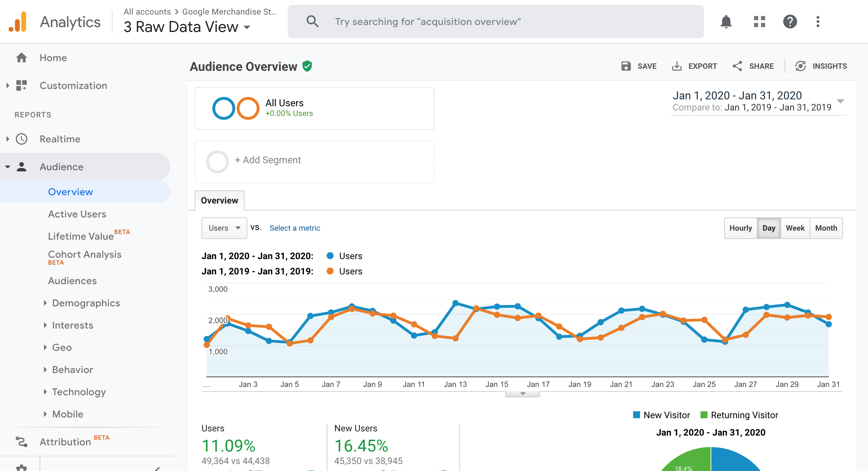Image resolution: width=868 pixels, height=471 pixels.
Task: Switch chart to Hourly granularity
Action: (740, 228)
